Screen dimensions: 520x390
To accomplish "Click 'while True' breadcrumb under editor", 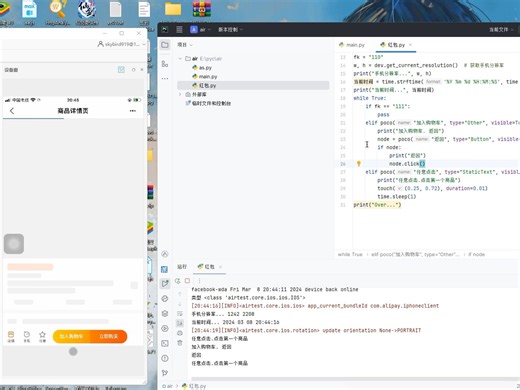I will pos(350,254).
